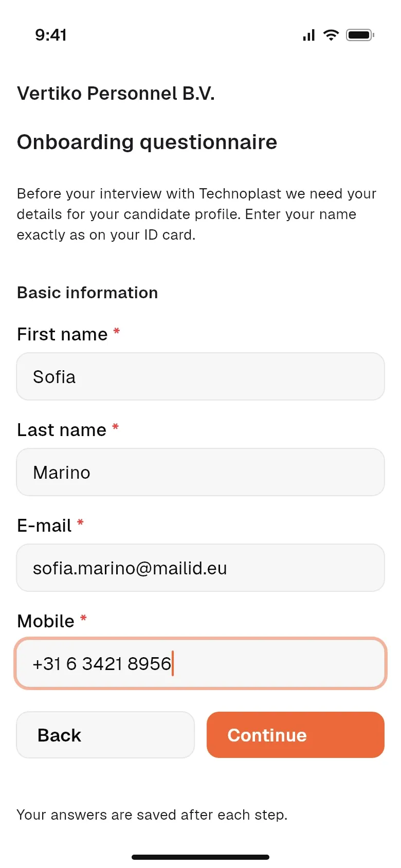
Task: Place cursor in the Mobile number field
Action: click(x=200, y=663)
